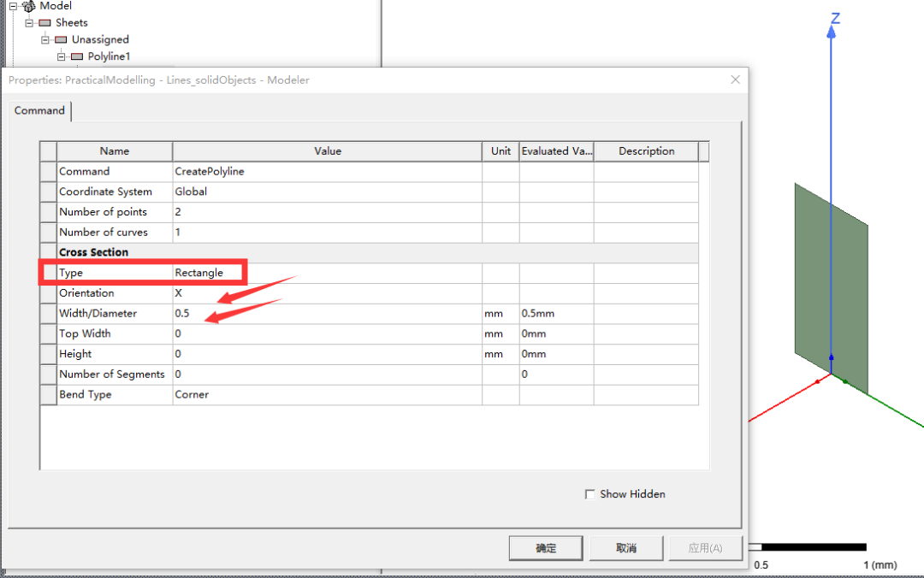Click the Height unit mm cell
924x578 pixels.
tap(500, 354)
